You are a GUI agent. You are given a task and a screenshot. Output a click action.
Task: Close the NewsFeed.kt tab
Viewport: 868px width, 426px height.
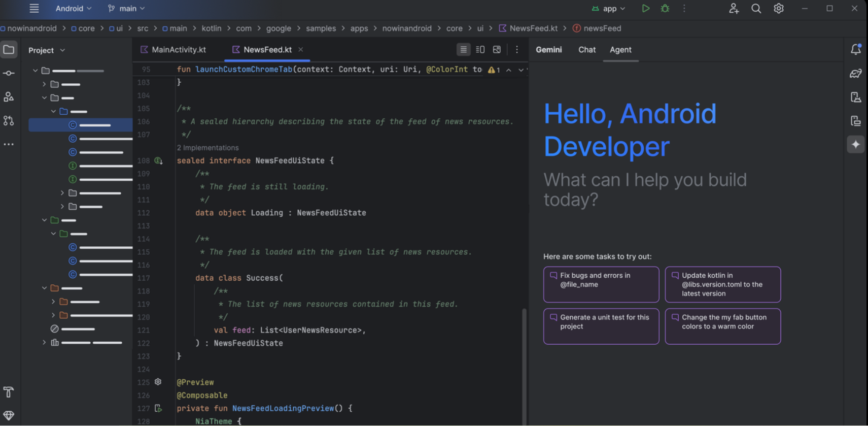(301, 49)
